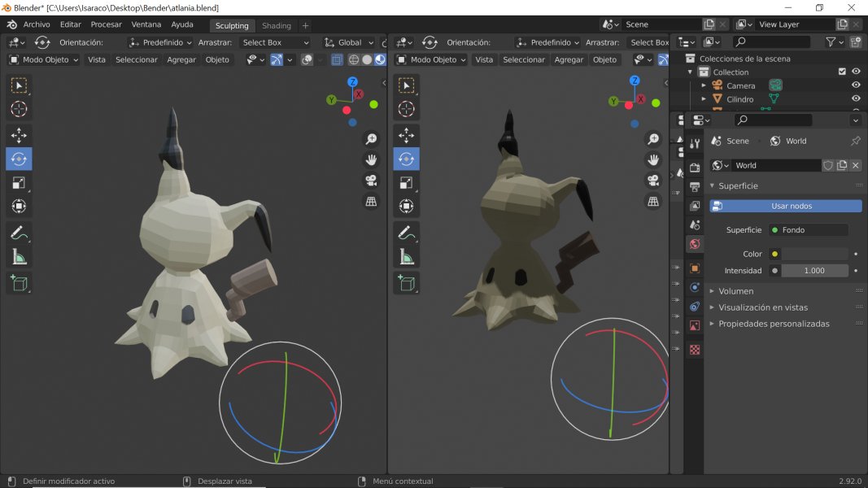Screen dimensions: 868x488
Task: Hide the Camera object in outliner
Action: pyautogui.click(x=856, y=85)
